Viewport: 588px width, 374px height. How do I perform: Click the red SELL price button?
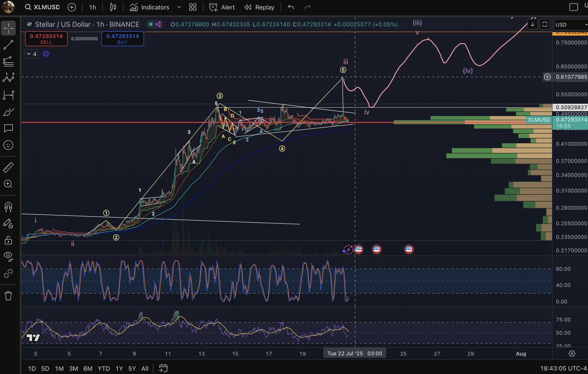(x=47, y=39)
